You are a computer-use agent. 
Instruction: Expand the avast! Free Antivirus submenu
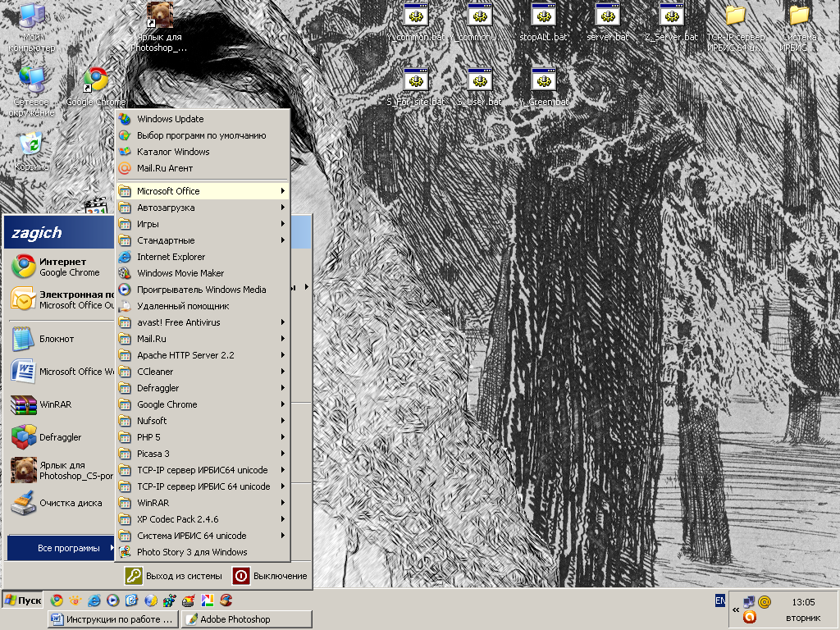tap(203, 322)
